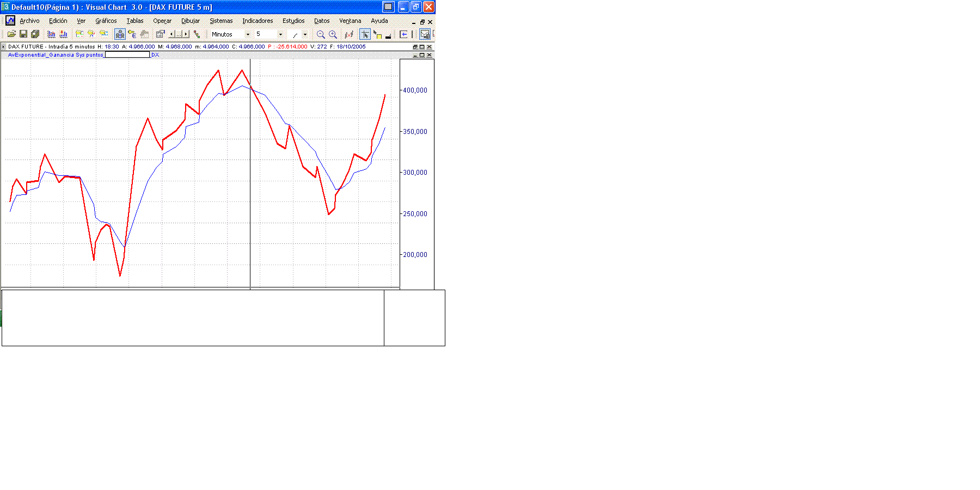The image size is (980, 490).
Task: Click the second yellow folder chart icon
Action: (91, 34)
